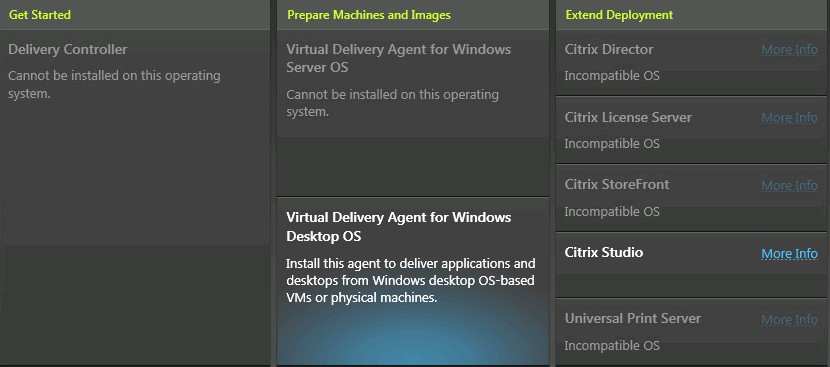Click Incompatible OS text under Citrix License Server
The width and height of the screenshot is (830, 367).
612,144
